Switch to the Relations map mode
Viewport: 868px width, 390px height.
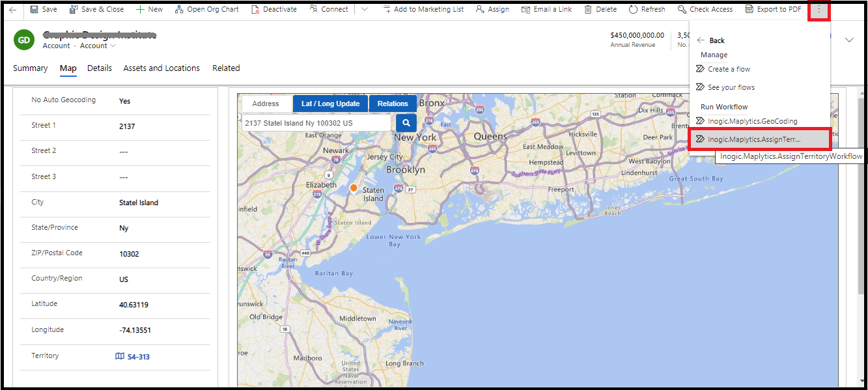point(393,103)
